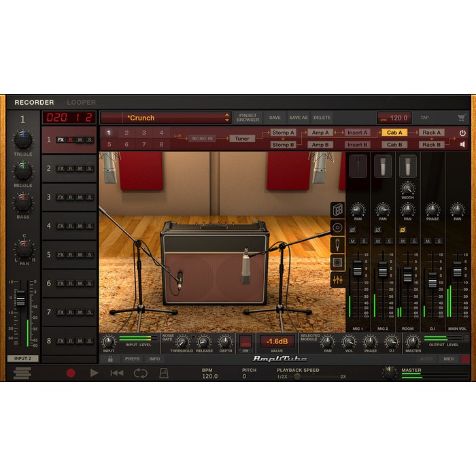Open the PRESET BROWSER
The image size is (476, 476).
click(x=248, y=118)
